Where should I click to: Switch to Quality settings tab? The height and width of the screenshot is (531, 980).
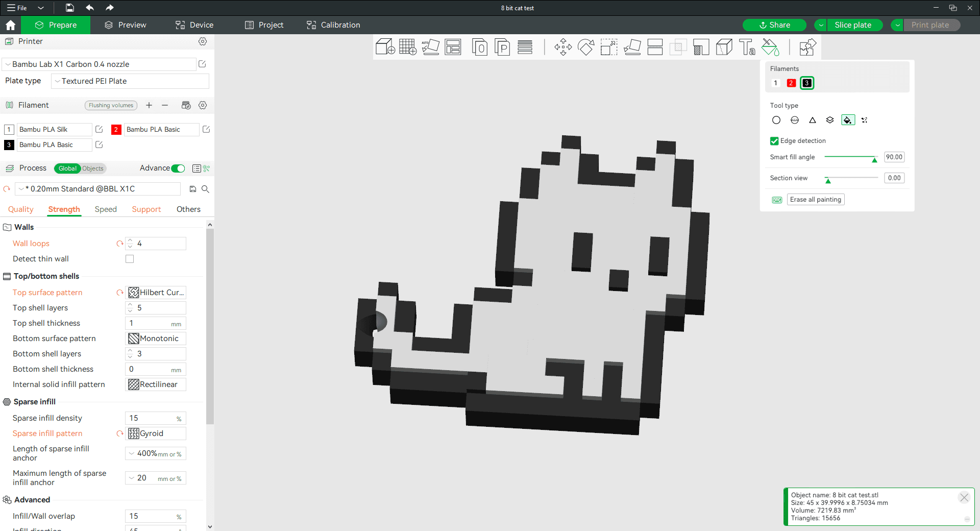pos(21,209)
